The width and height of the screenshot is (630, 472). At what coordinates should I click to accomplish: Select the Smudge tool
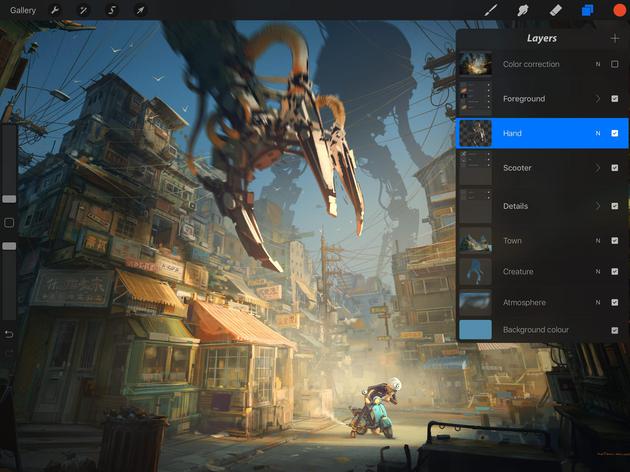(x=523, y=10)
